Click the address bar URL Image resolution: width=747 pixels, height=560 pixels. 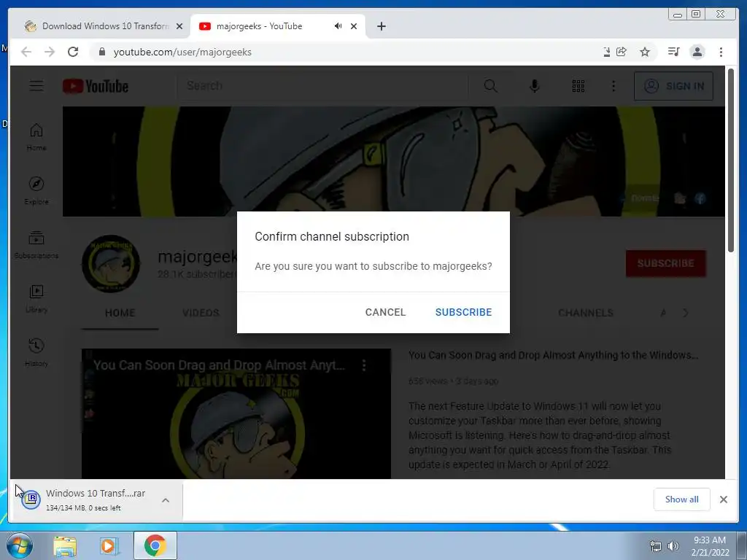(x=182, y=52)
